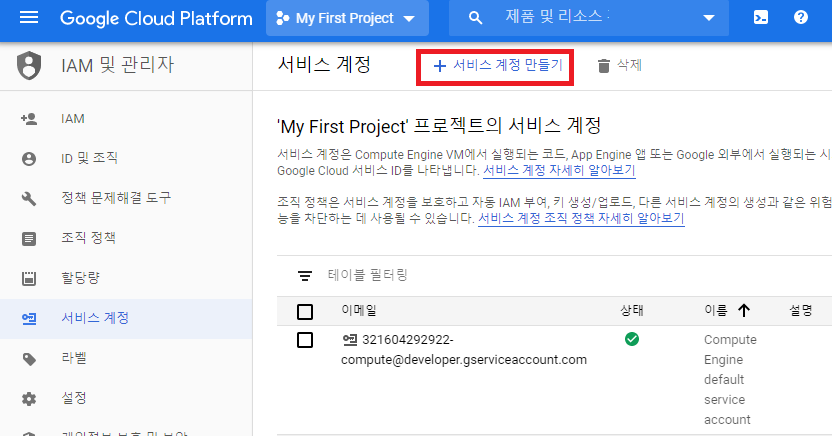The height and width of the screenshot is (436, 832).
Task: Select the IAM add-person icon
Action: tap(29, 119)
